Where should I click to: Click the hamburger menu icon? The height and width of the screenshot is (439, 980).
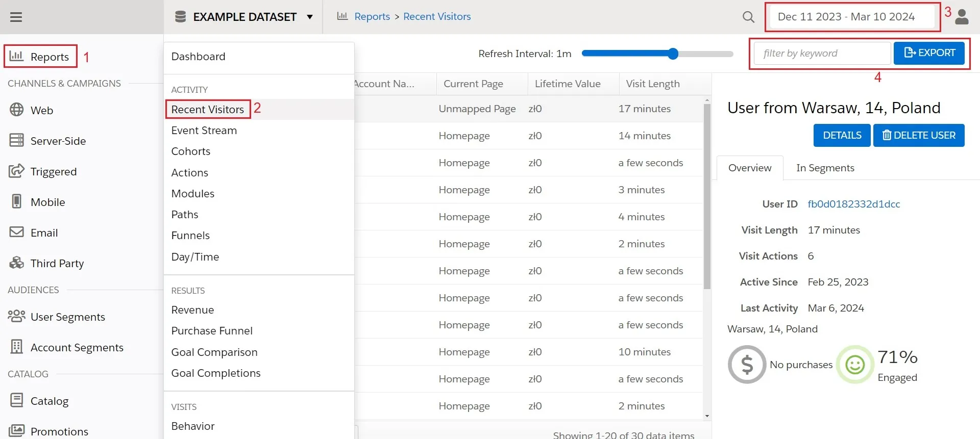coord(16,17)
